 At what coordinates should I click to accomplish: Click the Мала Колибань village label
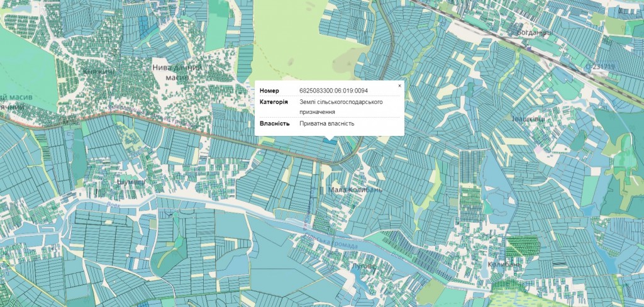(355, 189)
